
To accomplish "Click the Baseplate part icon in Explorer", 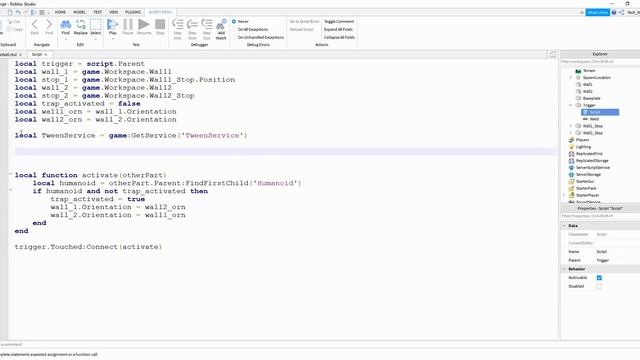I will (x=578, y=98).
